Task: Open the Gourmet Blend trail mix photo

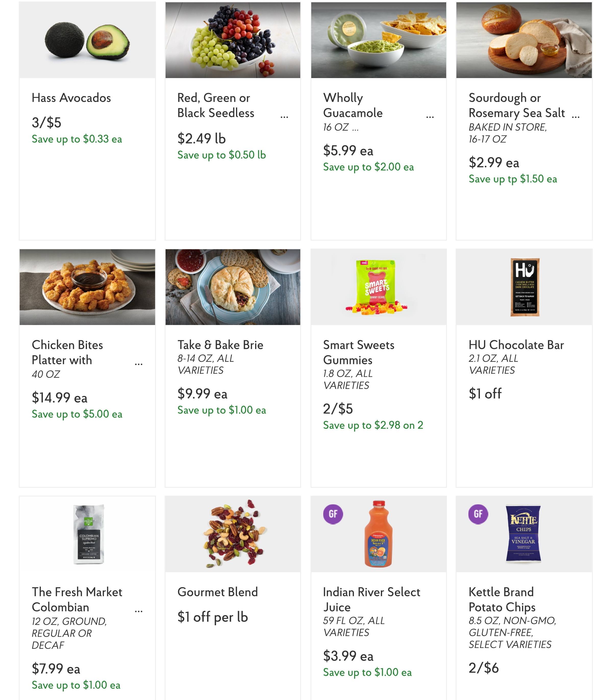Action: coord(233,534)
